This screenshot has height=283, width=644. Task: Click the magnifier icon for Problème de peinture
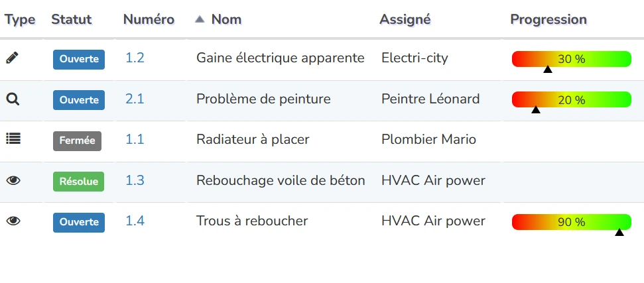13,99
